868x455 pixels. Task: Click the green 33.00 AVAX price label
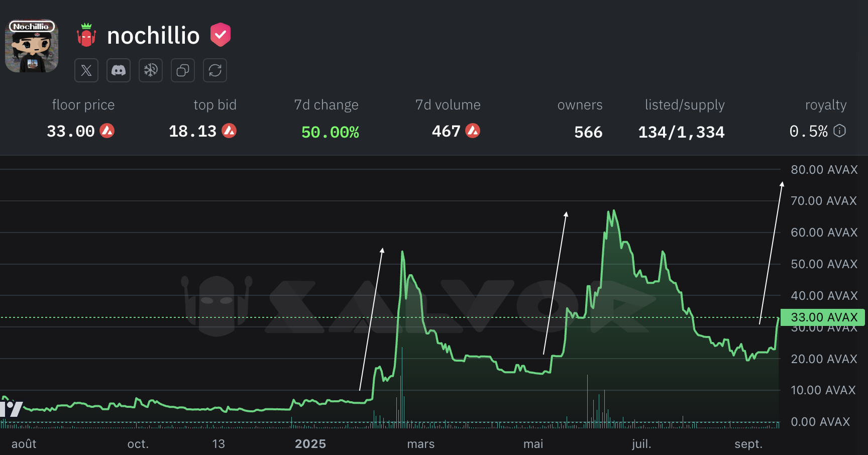[x=823, y=317]
